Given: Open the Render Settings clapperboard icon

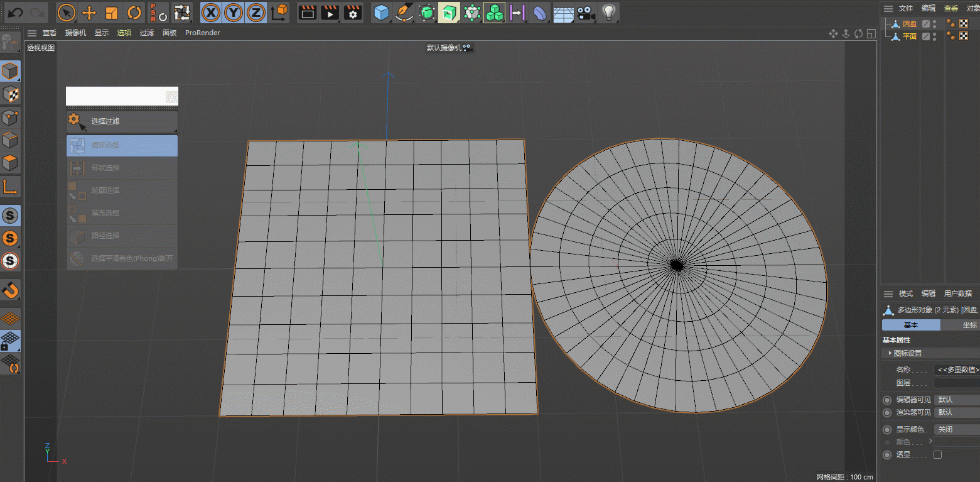Looking at the screenshot, I should coord(353,12).
